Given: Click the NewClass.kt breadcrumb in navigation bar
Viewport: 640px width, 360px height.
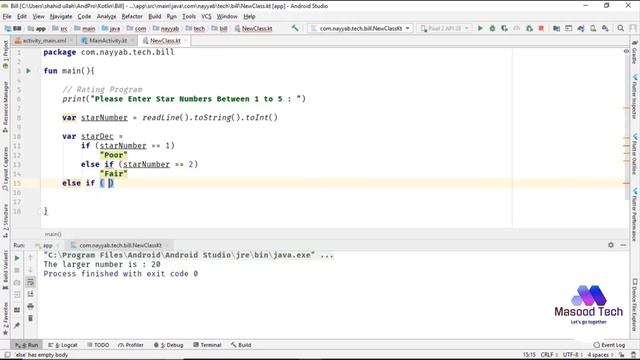Looking at the screenshot, I should [253, 28].
